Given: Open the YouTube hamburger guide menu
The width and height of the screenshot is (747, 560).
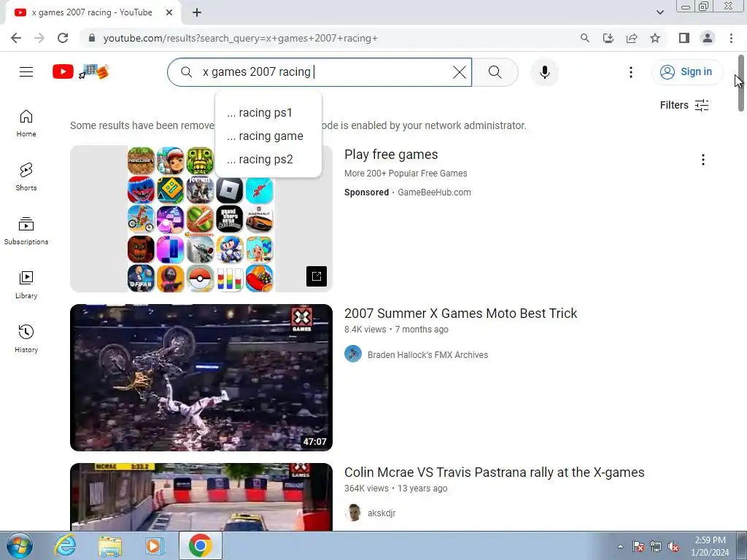Looking at the screenshot, I should (x=26, y=72).
